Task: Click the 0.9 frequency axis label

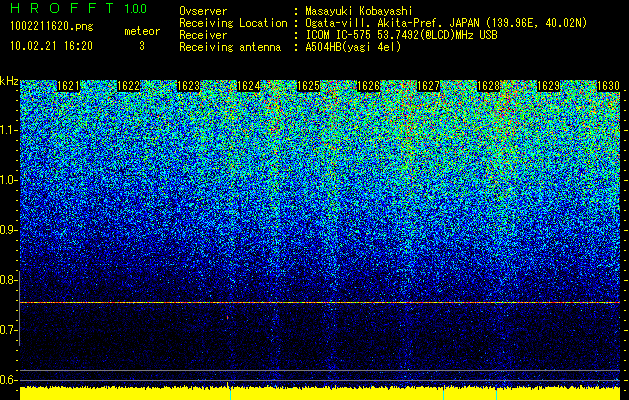Action: pos(7,230)
